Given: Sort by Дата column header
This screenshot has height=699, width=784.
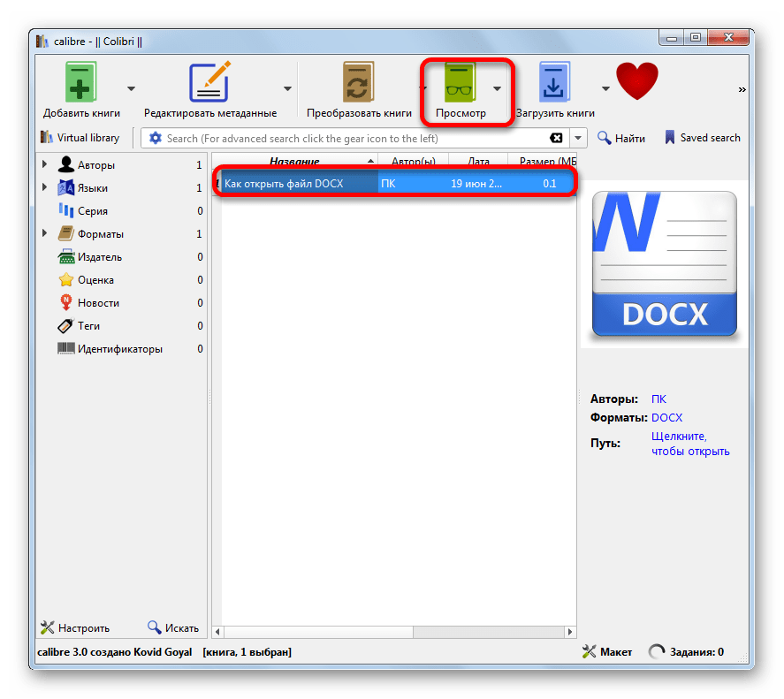Looking at the screenshot, I should [478, 161].
